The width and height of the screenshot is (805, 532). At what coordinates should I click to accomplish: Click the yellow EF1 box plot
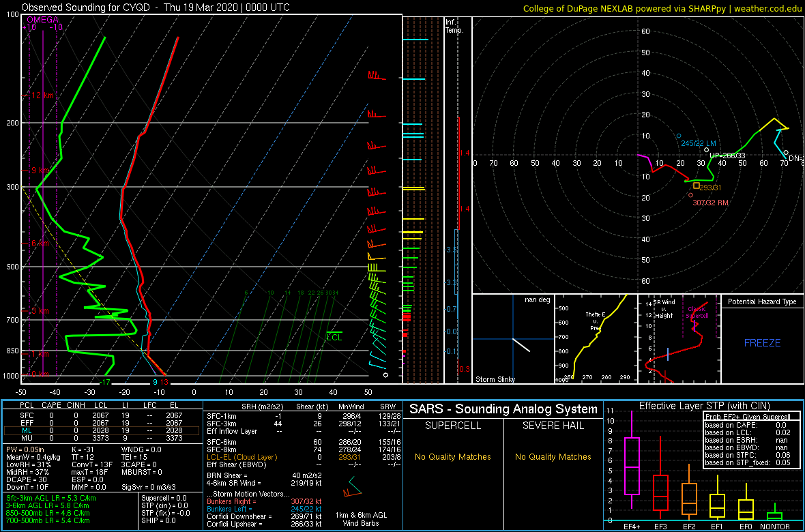point(718,506)
